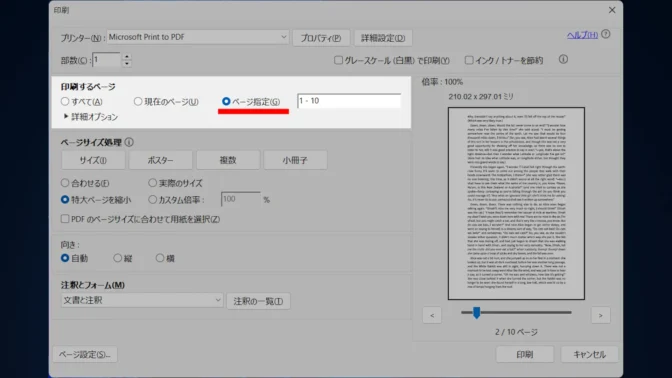Check 'PDFのページサイズに合わせて用紙を選択'

[65, 219]
